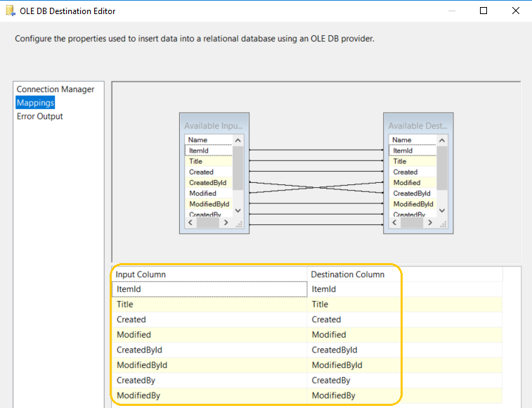Click the Available Input vertical scrollbar thumb
This screenshot has width=532, height=408.
click(x=238, y=168)
